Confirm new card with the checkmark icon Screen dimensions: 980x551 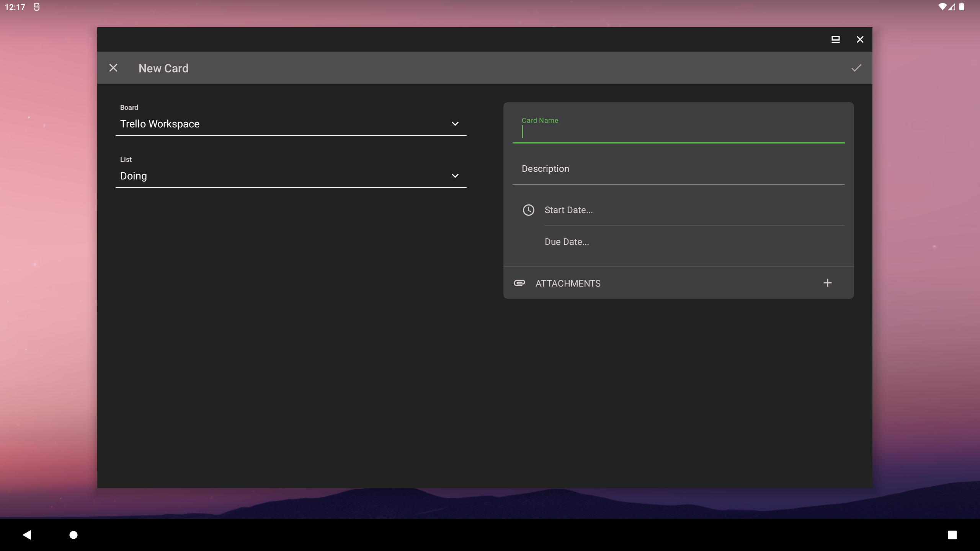click(x=856, y=68)
